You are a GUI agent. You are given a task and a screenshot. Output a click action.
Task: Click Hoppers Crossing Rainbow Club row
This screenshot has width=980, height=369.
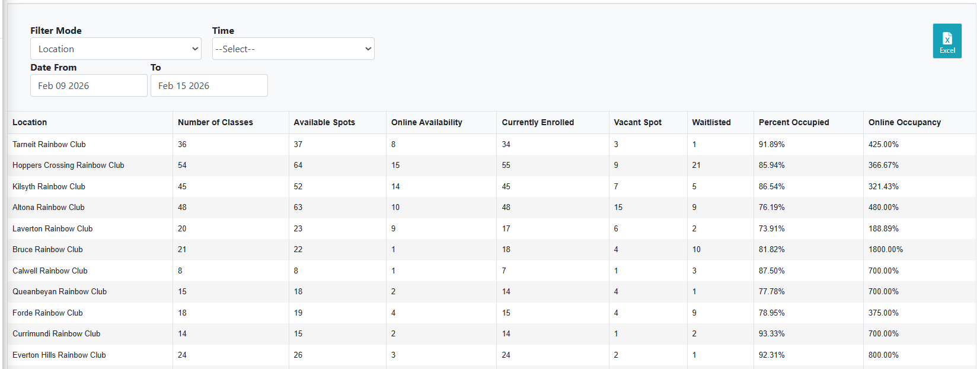(x=68, y=165)
